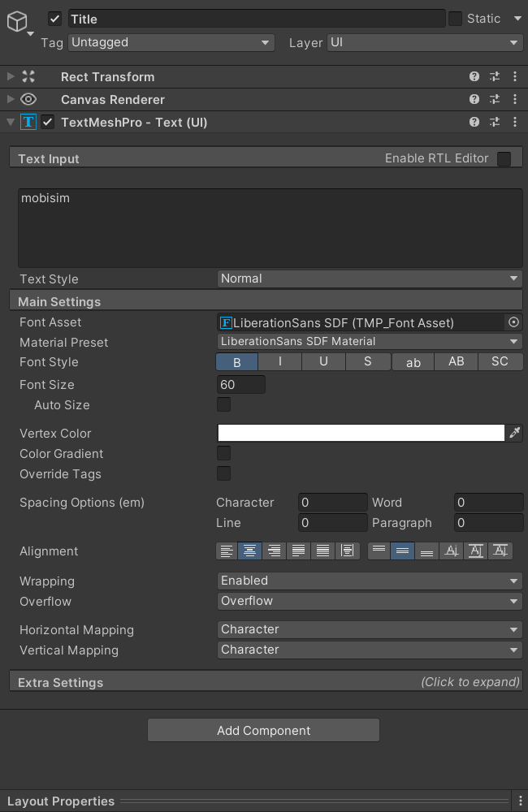Open the Text Style dropdown
The image size is (528, 812).
[x=370, y=279]
